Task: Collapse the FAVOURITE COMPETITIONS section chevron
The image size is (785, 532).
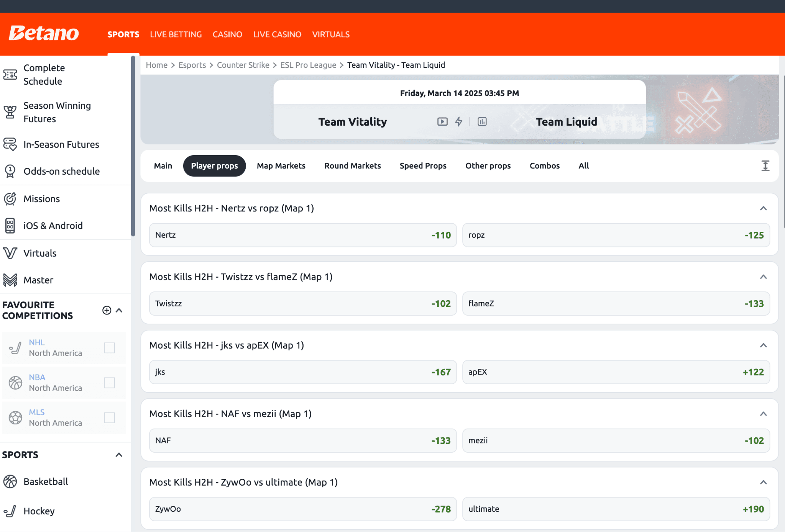Action: click(x=119, y=310)
